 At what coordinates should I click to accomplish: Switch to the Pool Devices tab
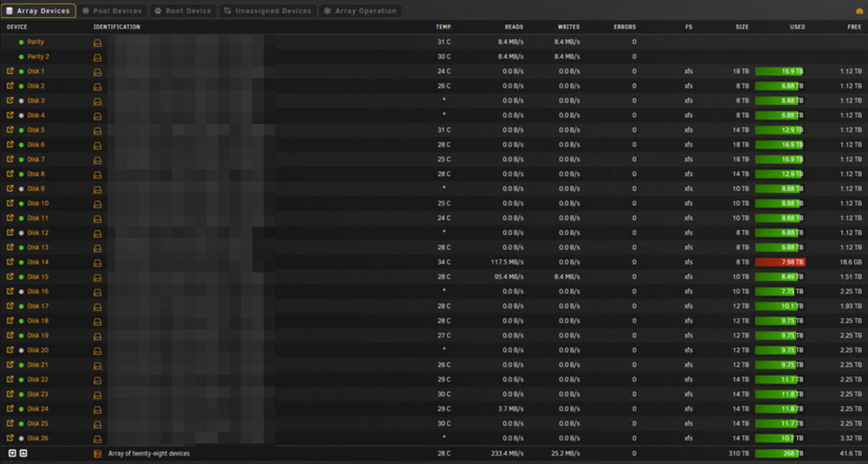click(112, 10)
